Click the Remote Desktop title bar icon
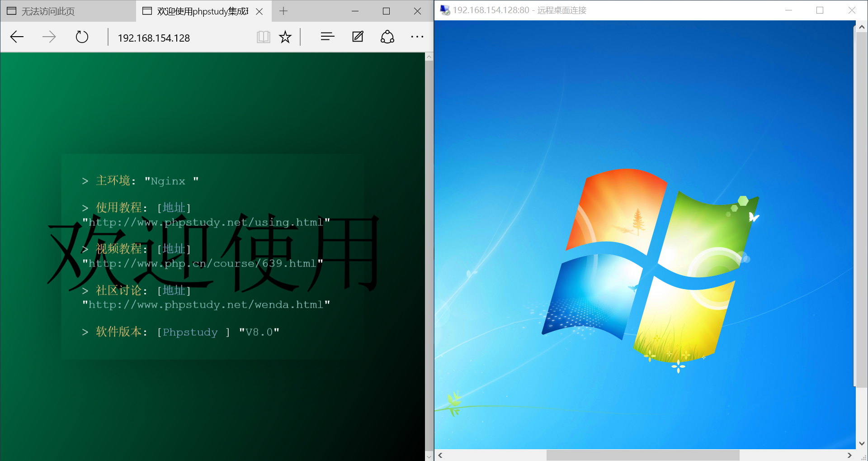The width and height of the screenshot is (868, 461). coord(445,10)
